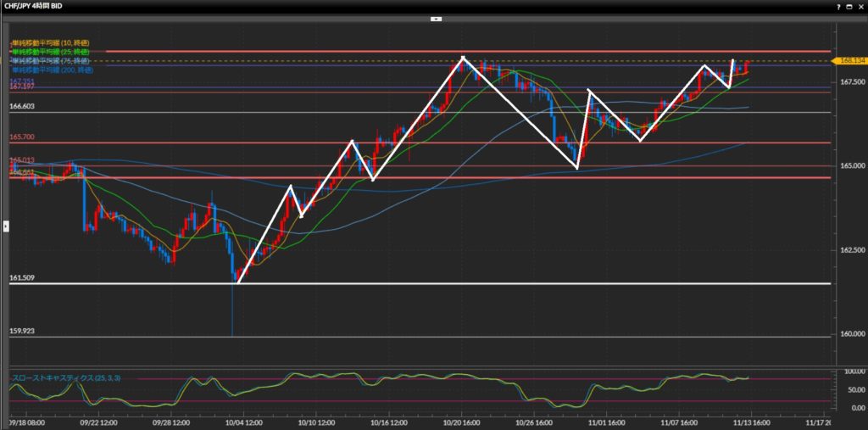
Task: Click the CHF/JPY 4-hour BID title
Action: [x=40, y=6]
